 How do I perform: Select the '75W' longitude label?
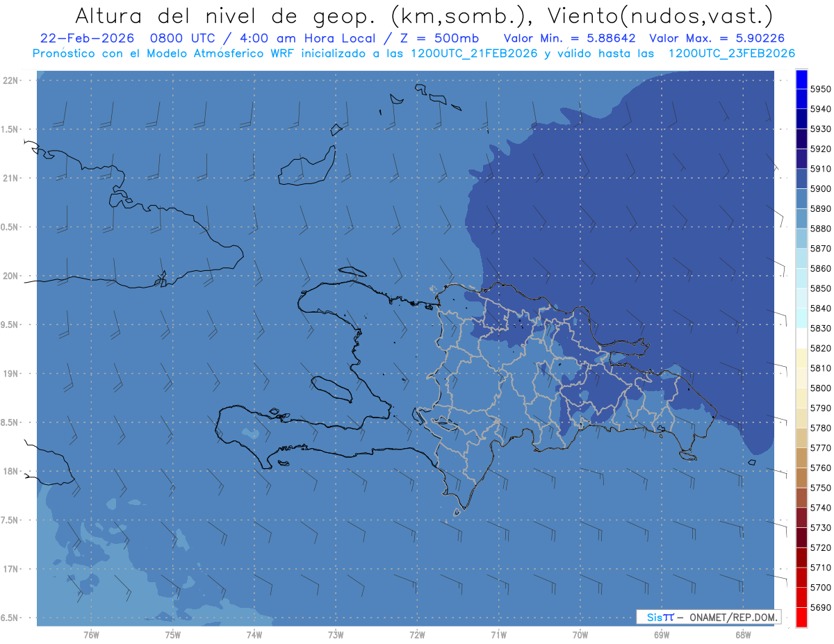(x=173, y=634)
